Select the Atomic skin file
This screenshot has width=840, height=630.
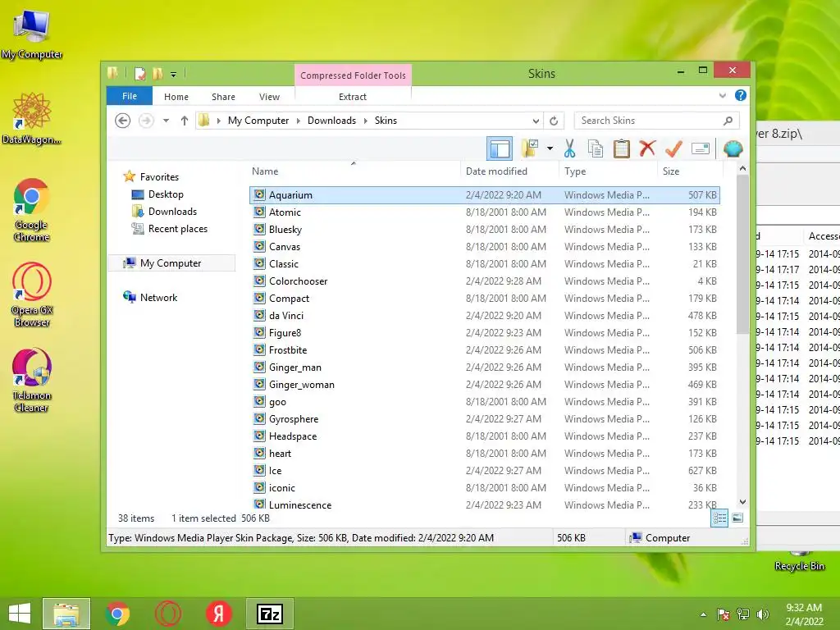click(x=484, y=212)
